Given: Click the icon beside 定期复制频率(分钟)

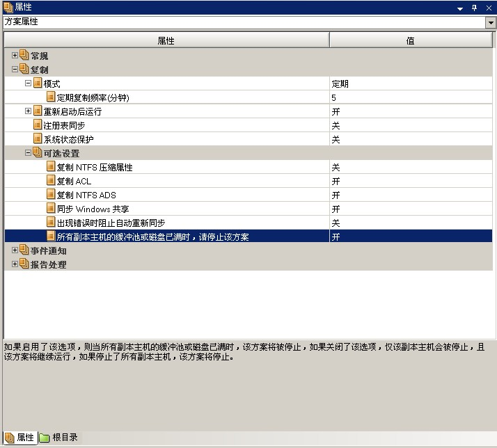Looking at the screenshot, I should pos(51,97).
